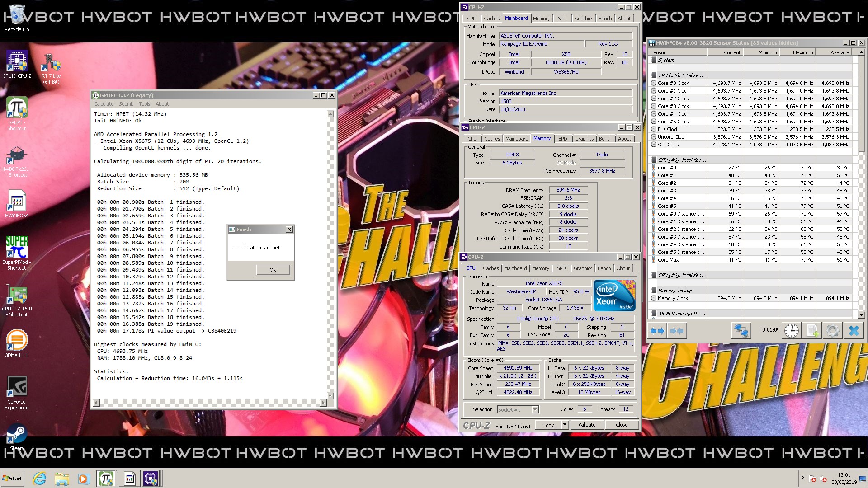The image size is (868, 488).
Task: Select the About tab in the top CPU-Z window
Action: 624,19
